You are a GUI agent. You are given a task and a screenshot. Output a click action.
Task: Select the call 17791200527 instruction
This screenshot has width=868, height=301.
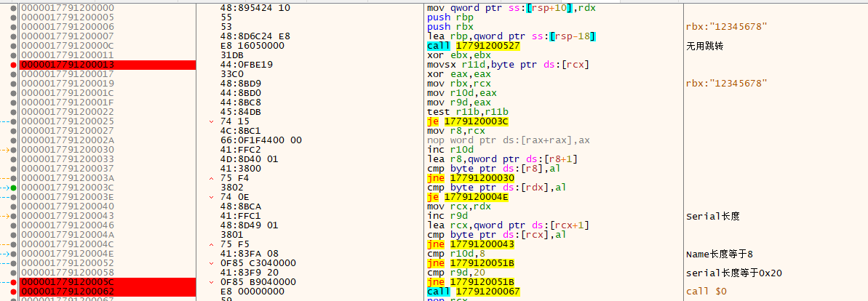pos(474,46)
